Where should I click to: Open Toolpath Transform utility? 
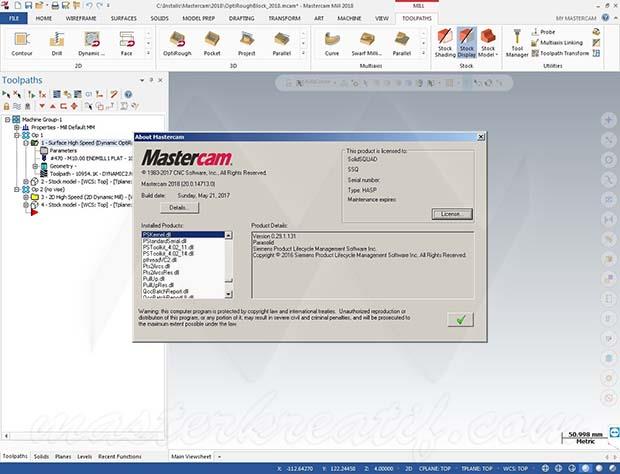[560, 53]
